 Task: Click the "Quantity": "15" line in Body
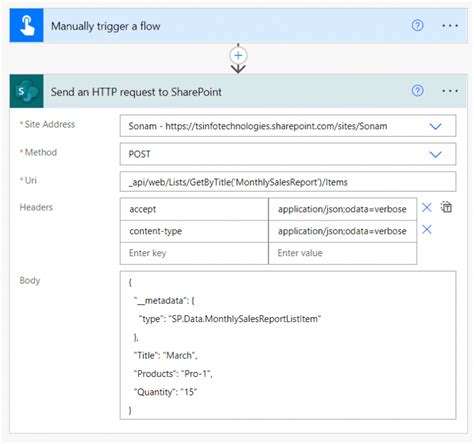point(165,392)
